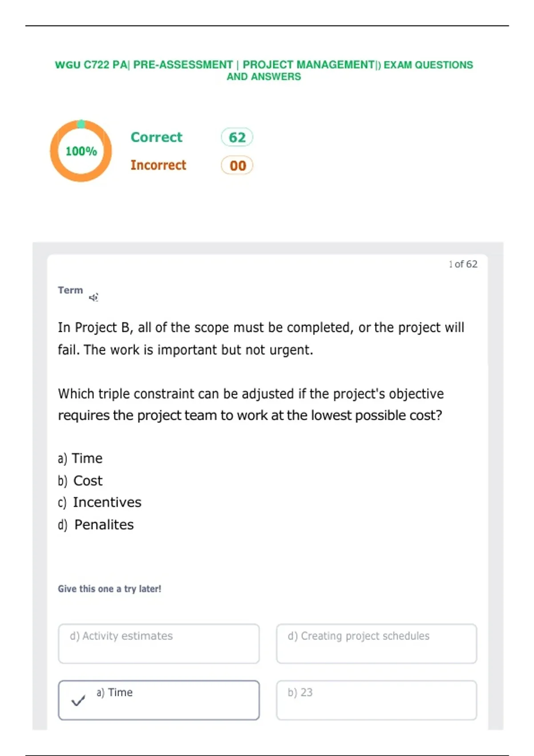Viewport: 534px width, 756px height.
Task: Click the speaker audio icon beside Term
Action: click(93, 297)
